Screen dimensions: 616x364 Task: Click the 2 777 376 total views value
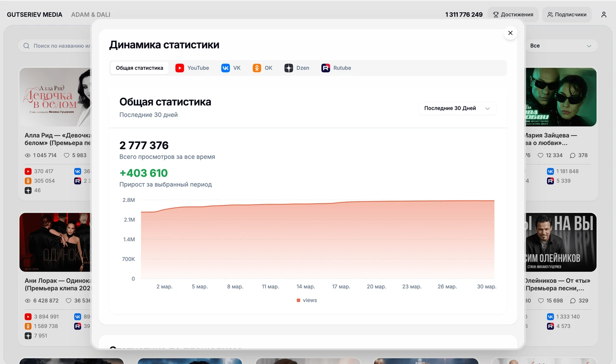click(144, 145)
